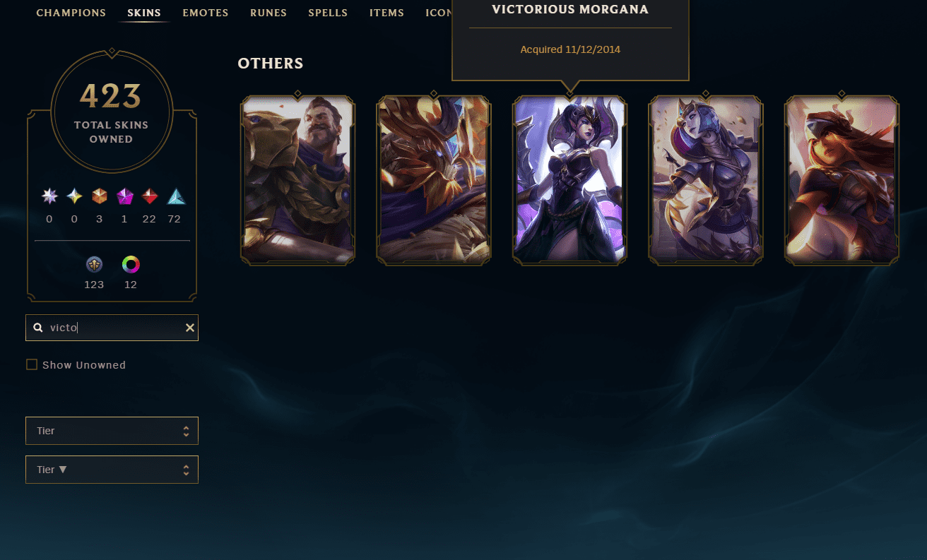Select the Victorious Morgana skin card

pos(569,179)
